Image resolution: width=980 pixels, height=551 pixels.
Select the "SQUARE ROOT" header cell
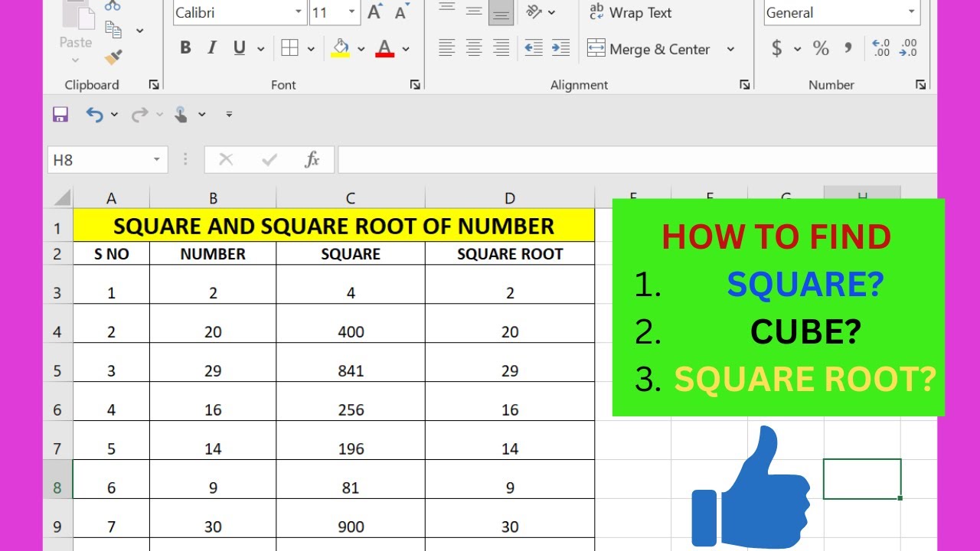pyautogui.click(x=510, y=254)
